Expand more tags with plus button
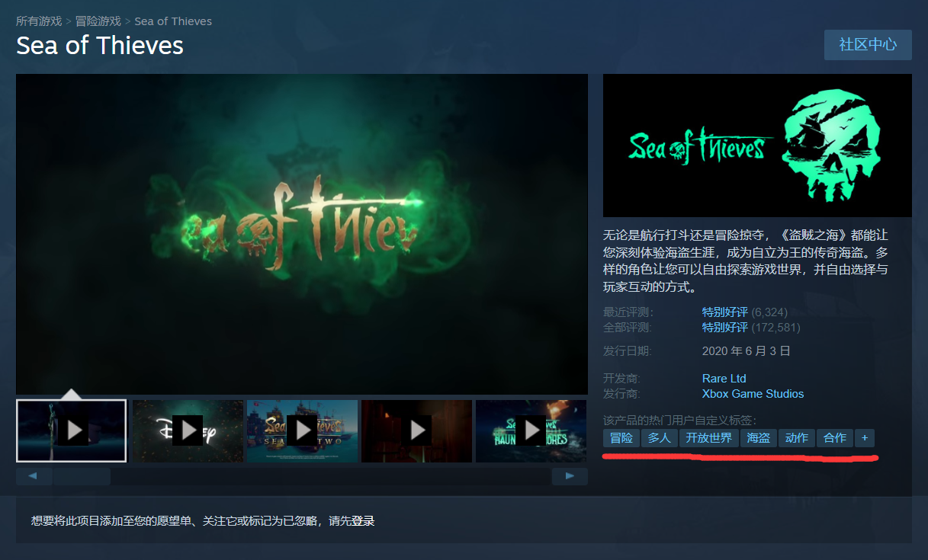This screenshot has height=560, width=928. point(864,438)
